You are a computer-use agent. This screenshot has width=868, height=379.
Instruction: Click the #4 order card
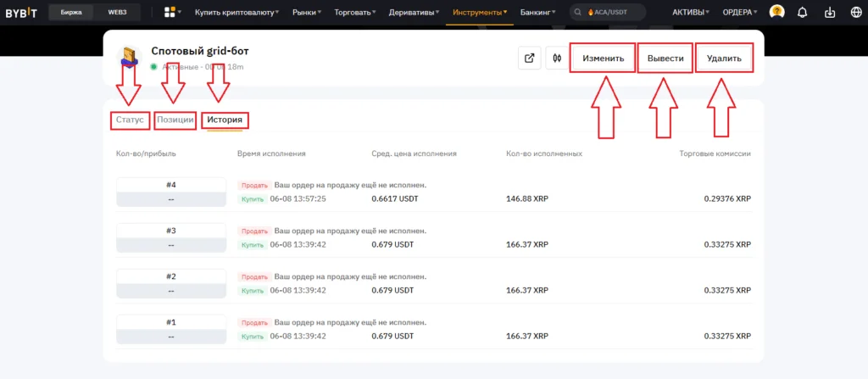click(171, 192)
